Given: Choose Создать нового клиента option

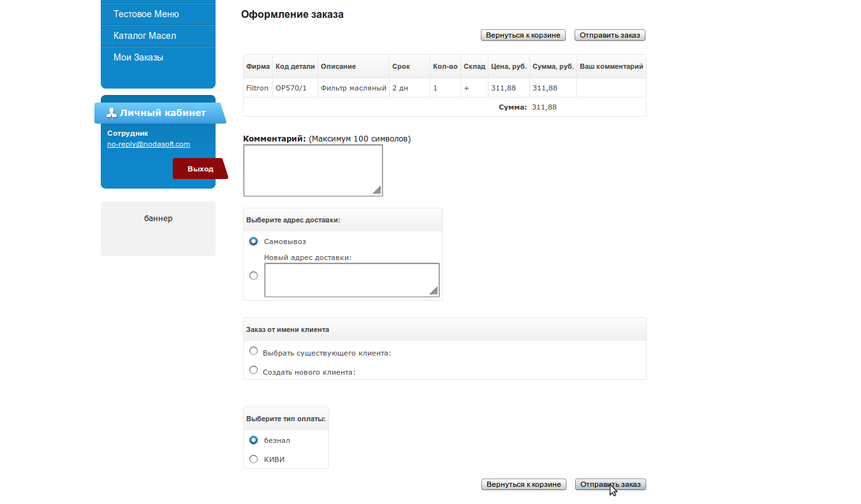Looking at the screenshot, I should point(254,370).
